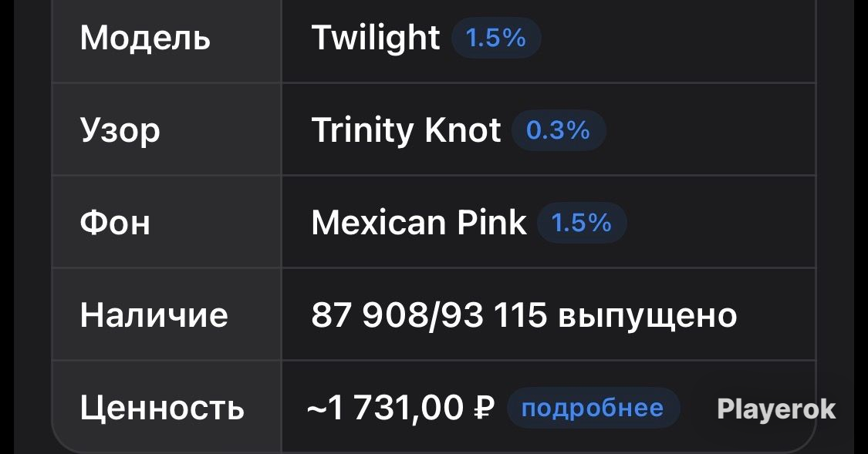This screenshot has width=868, height=454.
Task: Click the Узор row label
Action: pyautogui.click(x=120, y=131)
